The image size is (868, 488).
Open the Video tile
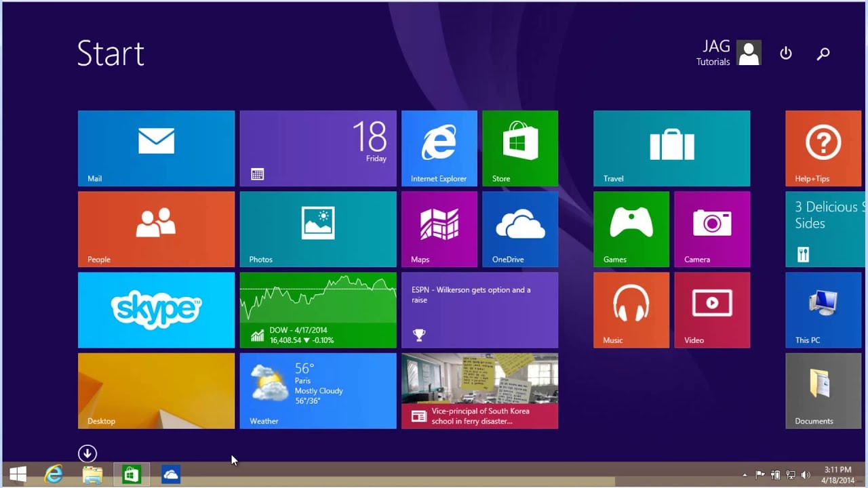coord(712,310)
